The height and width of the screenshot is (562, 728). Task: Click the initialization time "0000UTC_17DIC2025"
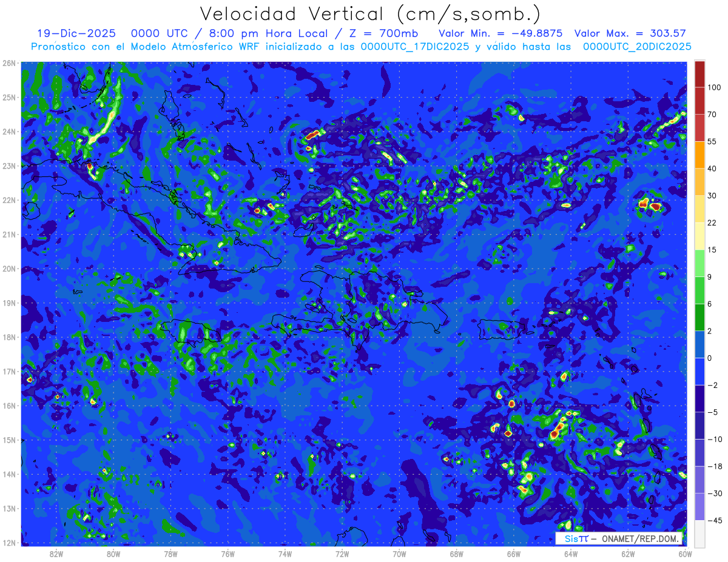tap(415, 47)
